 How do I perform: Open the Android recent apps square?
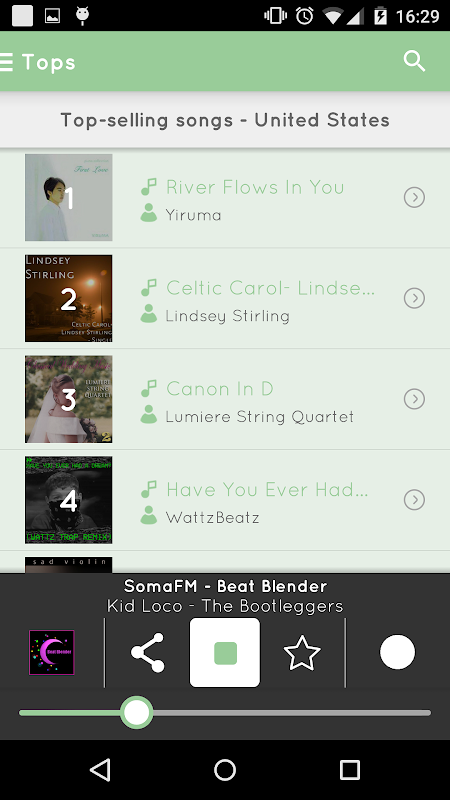tap(350, 770)
